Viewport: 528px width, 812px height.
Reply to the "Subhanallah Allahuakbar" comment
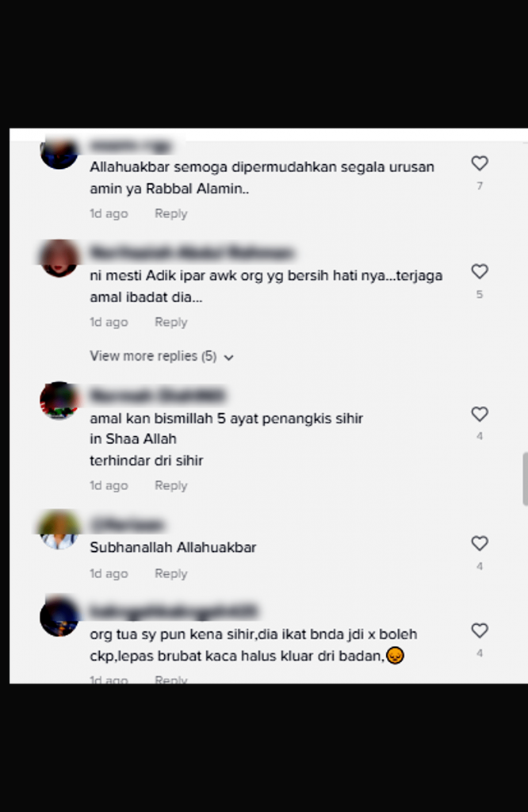pos(170,574)
